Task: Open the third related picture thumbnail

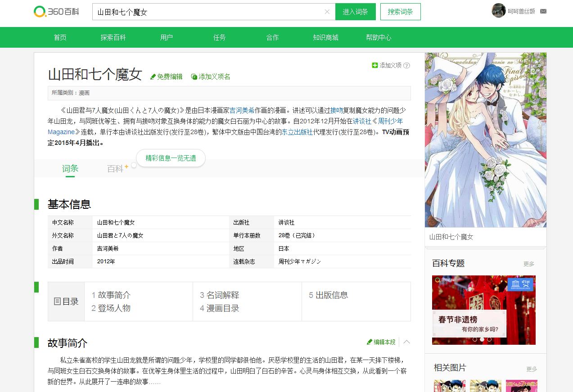Action: (x=522, y=386)
